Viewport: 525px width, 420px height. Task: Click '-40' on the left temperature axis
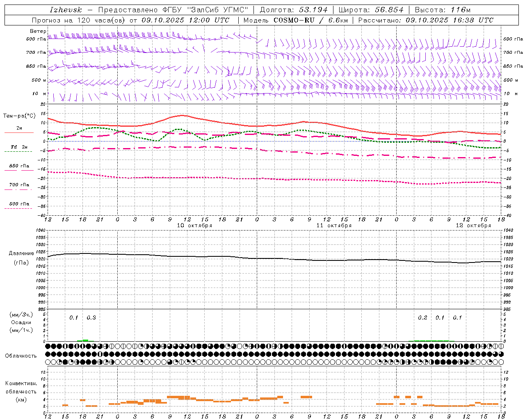coord(42,215)
